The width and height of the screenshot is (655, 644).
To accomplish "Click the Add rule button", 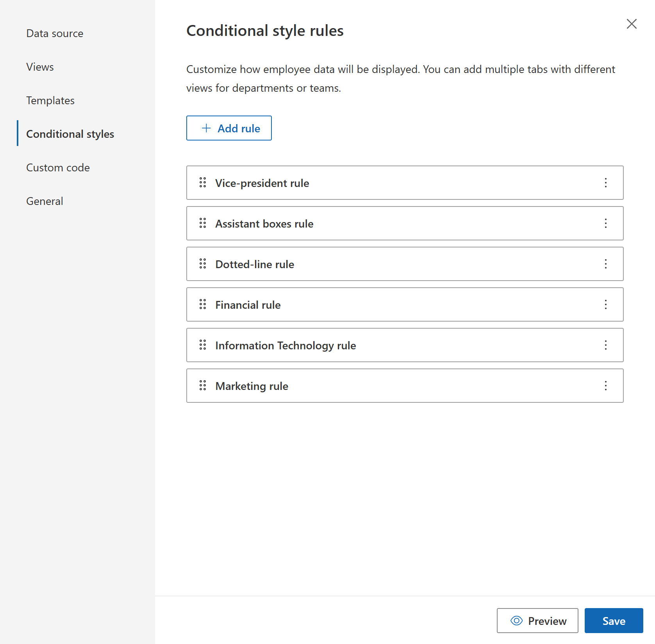I will pyautogui.click(x=229, y=128).
